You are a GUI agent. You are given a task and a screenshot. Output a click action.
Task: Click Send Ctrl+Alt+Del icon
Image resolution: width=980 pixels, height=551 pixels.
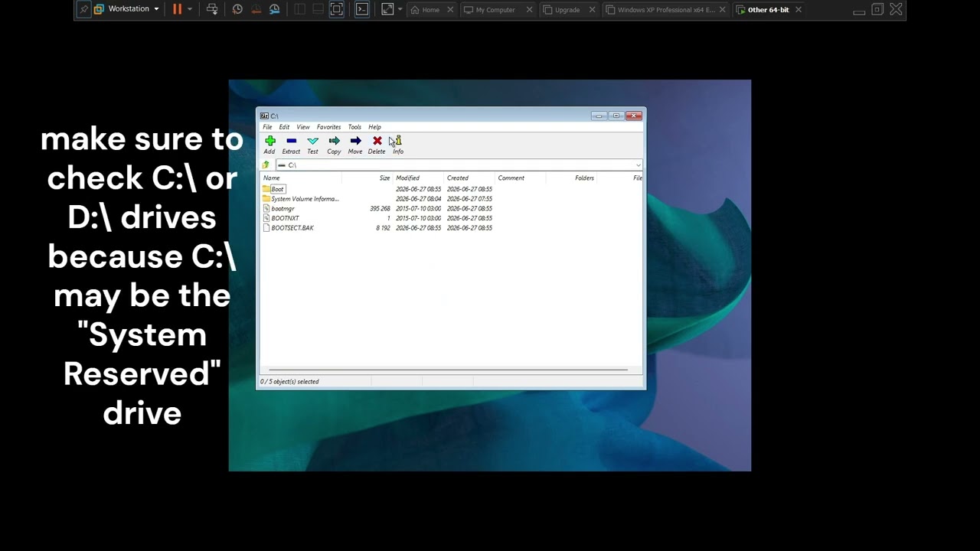[212, 9]
